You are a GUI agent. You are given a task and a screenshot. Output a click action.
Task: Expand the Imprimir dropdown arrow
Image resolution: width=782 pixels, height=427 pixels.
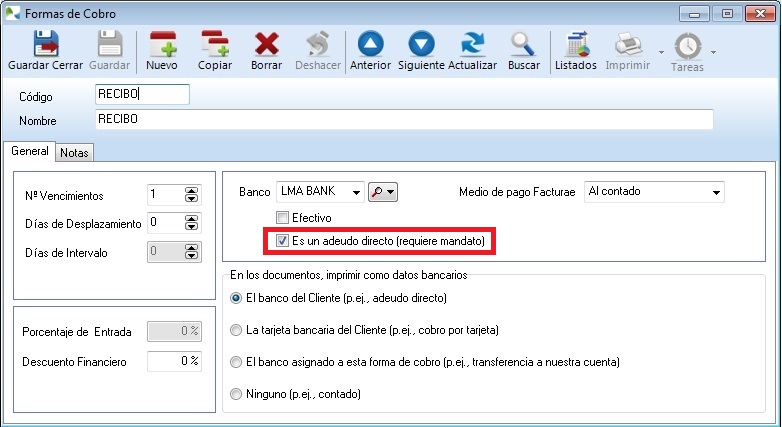coord(661,52)
